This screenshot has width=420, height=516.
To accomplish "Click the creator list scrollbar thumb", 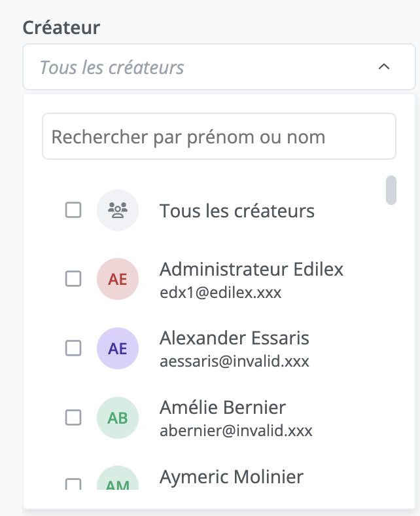I will 391,190.
